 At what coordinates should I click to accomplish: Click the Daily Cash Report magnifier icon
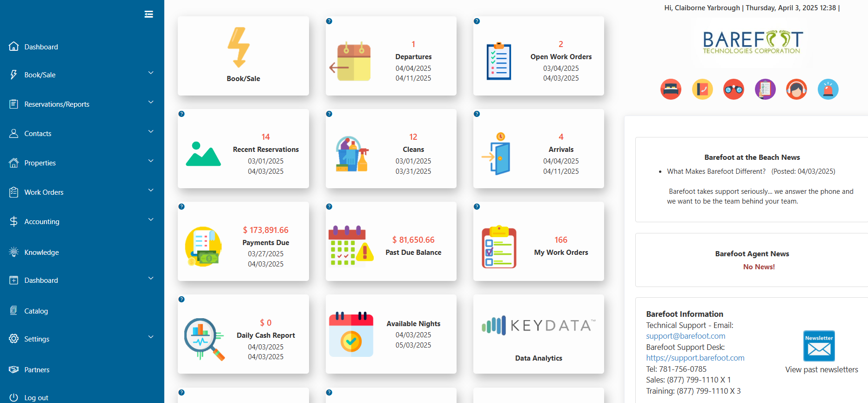coord(204,339)
